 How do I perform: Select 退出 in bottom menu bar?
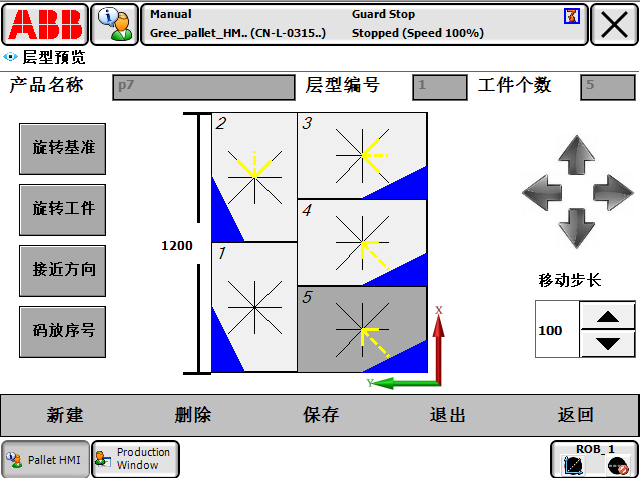coord(448,415)
